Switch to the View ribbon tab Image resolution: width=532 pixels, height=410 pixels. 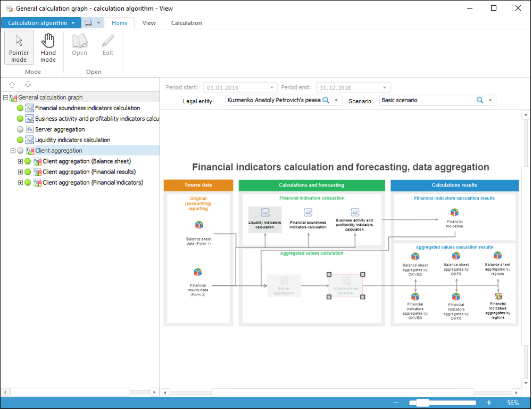tap(149, 23)
